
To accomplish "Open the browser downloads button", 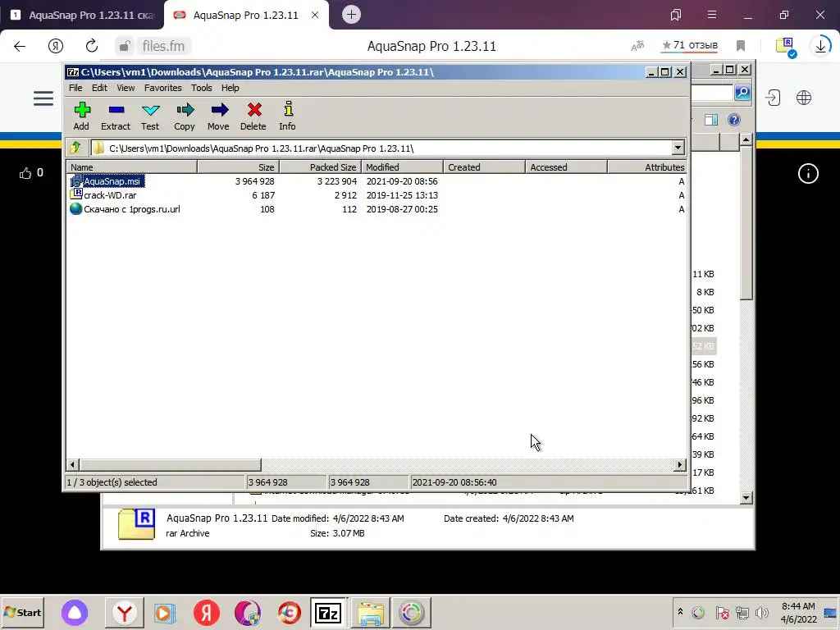I will click(820, 46).
